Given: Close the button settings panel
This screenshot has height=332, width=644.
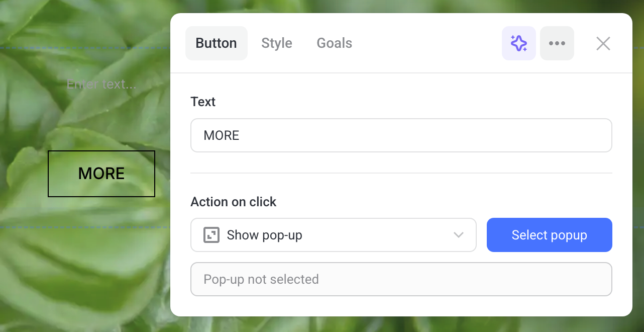Looking at the screenshot, I should tap(603, 44).
